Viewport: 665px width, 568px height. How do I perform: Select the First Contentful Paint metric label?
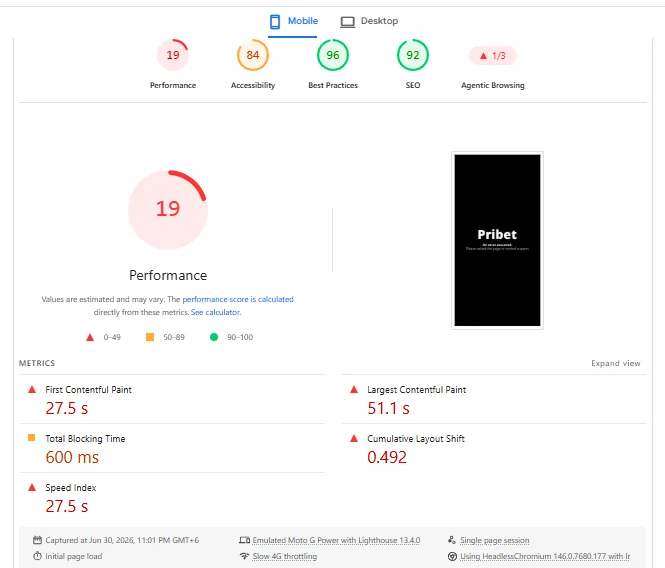coord(88,390)
